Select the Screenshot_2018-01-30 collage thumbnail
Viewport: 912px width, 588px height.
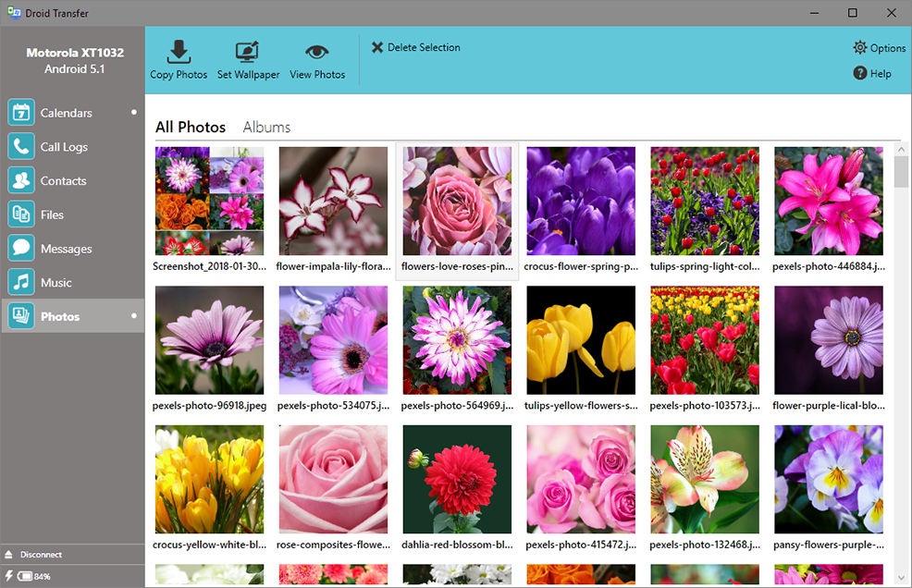coord(209,202)
